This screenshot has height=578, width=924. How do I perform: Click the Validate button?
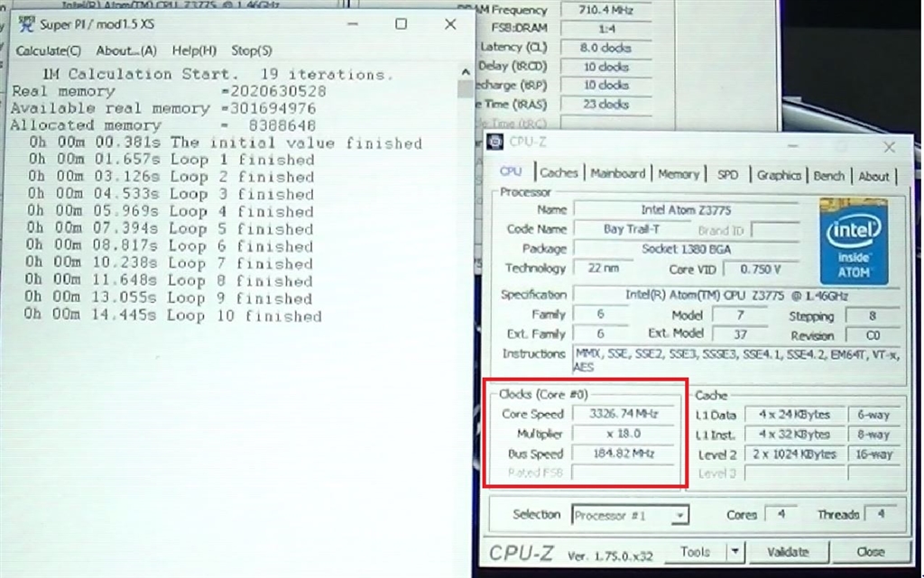click(788, 552)
